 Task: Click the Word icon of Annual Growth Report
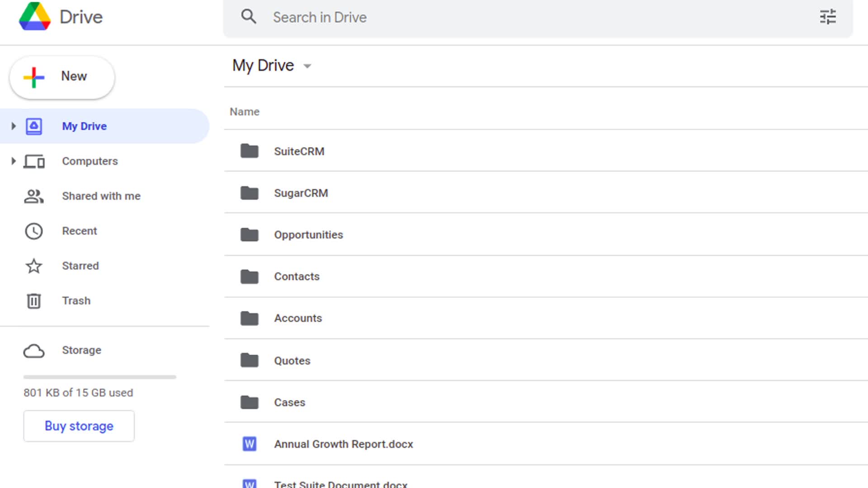coord(250,444)
